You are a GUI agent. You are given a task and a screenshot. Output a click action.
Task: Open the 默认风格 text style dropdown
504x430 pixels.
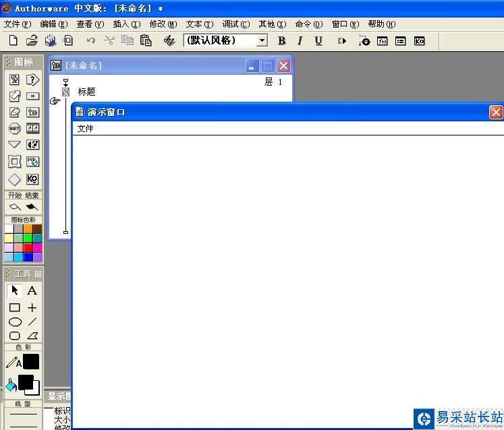262,41
